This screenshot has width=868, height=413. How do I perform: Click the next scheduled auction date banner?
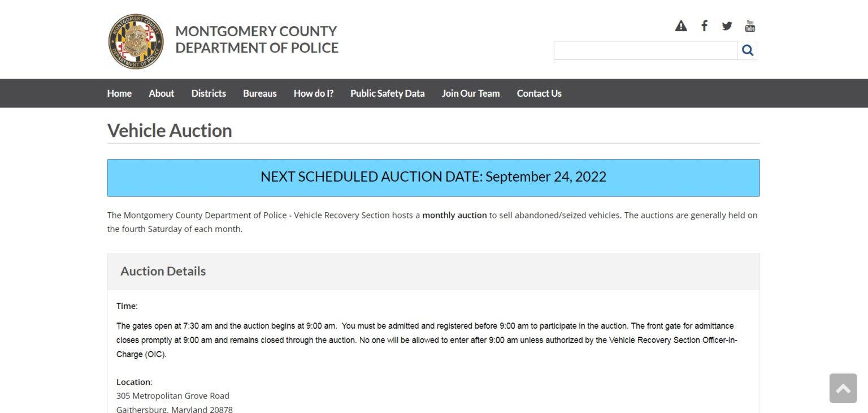point(433,177)
